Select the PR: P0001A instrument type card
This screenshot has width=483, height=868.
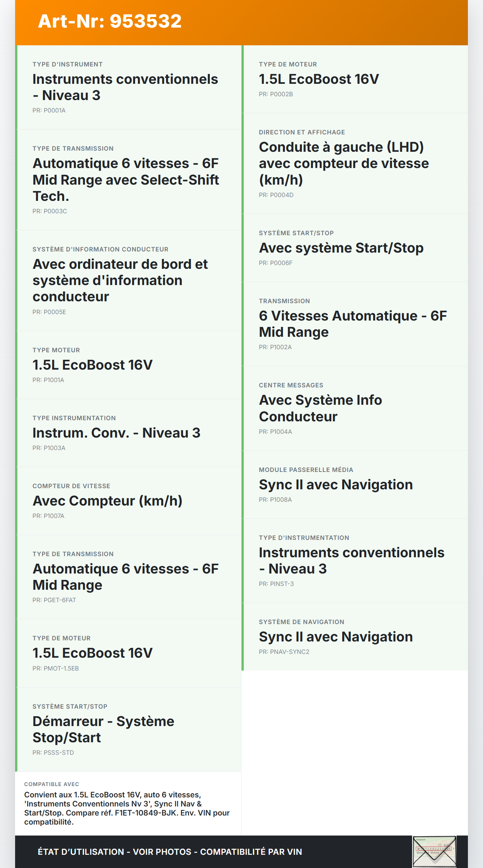coord(128,88)
